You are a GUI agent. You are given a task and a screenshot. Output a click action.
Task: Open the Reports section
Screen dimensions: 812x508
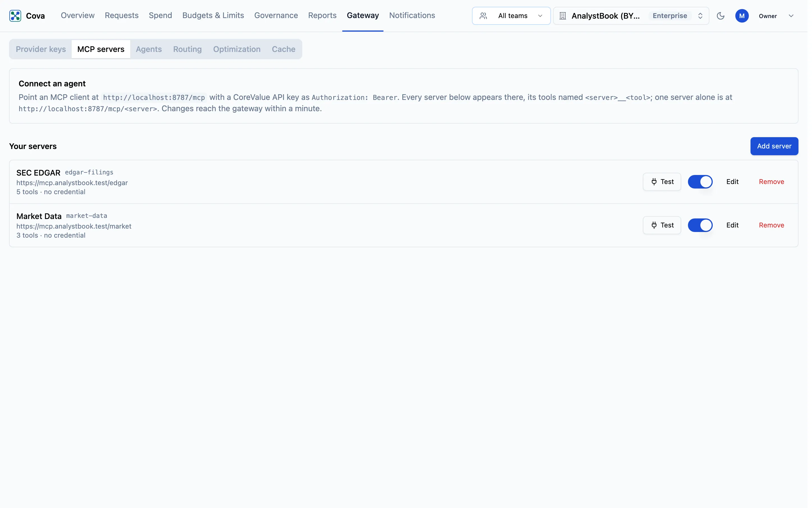[322, 16]
